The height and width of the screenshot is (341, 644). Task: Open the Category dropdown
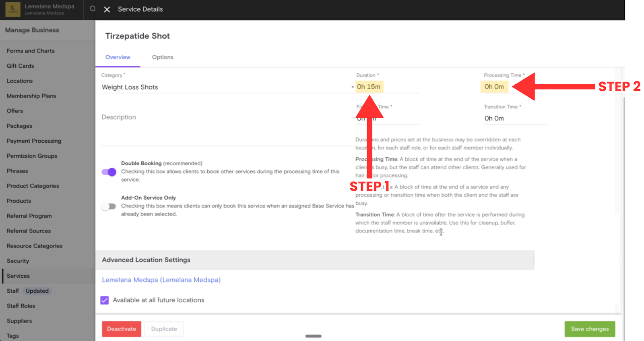(228, 87)
